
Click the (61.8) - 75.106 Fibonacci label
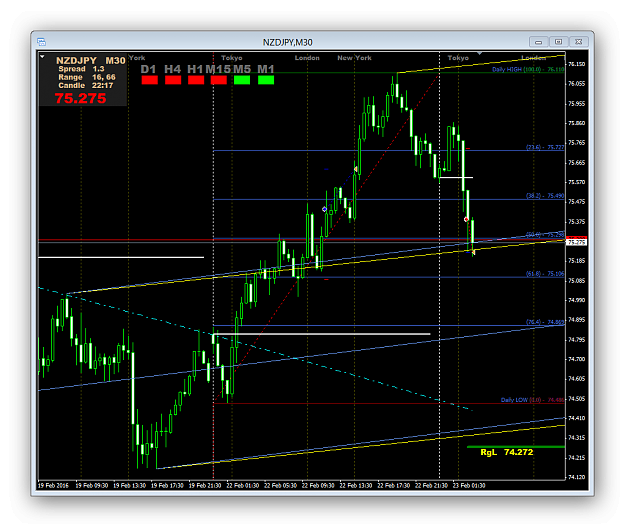545,273
